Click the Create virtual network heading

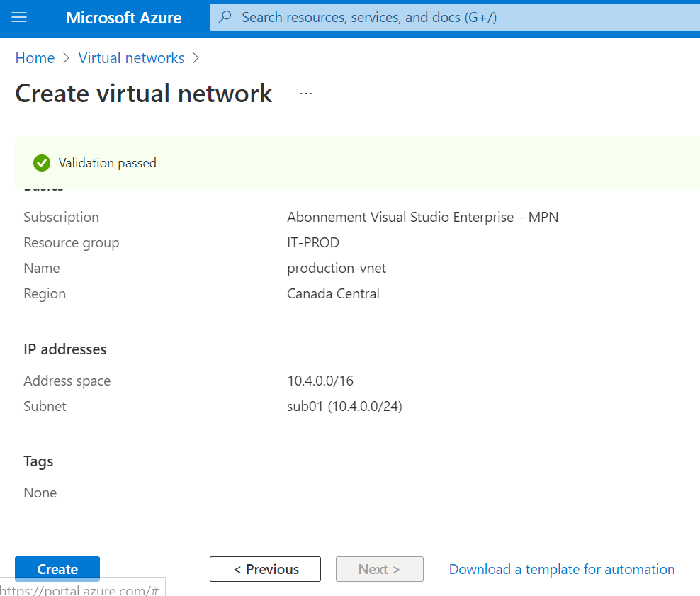coord(144,94)
